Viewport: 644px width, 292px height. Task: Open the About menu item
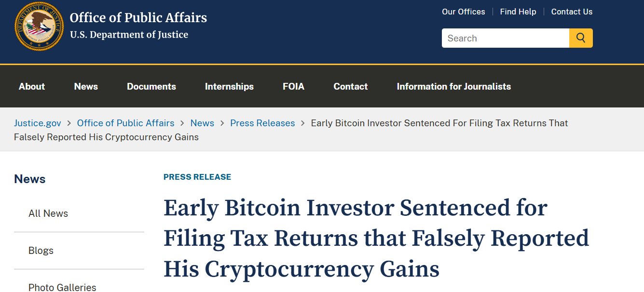tap(32, 86)
